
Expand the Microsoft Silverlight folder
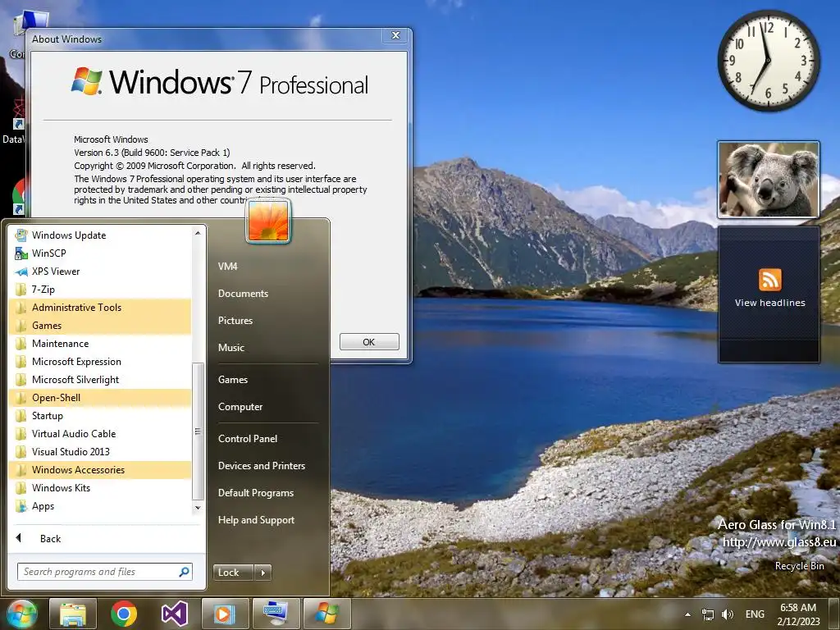pos(99,379)
